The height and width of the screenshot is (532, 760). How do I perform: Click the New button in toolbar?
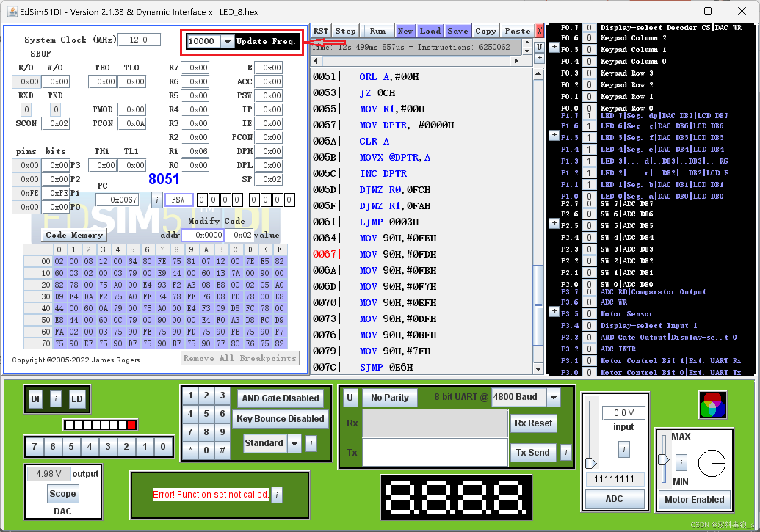(405, 31)
